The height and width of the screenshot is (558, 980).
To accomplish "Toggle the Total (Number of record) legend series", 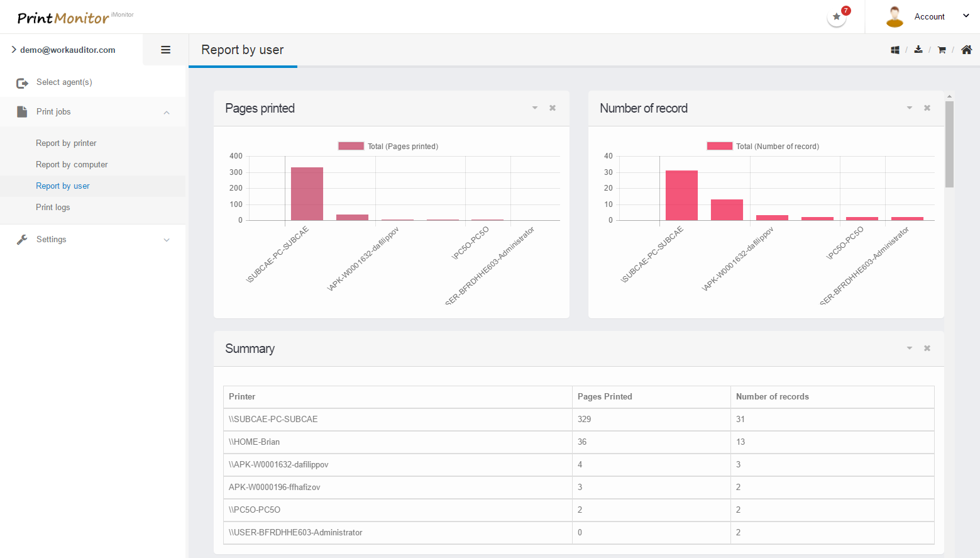I will pyautogui.click(x=719, y=146).
